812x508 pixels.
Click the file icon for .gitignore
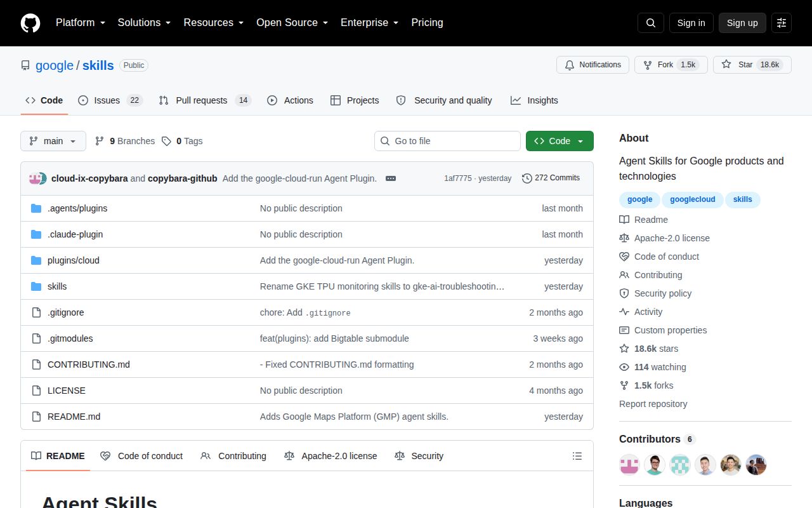36,312
